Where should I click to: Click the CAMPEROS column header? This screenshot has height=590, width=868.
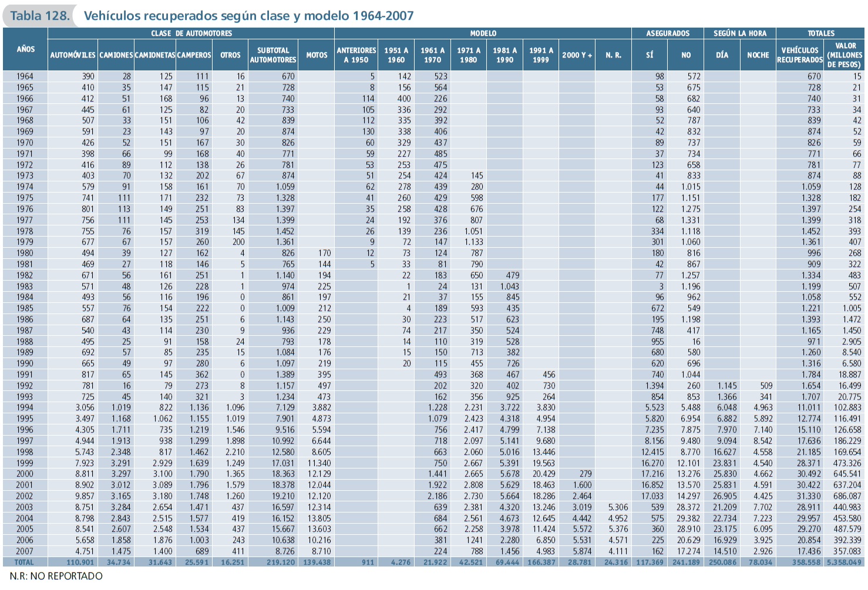coord(194,55)
